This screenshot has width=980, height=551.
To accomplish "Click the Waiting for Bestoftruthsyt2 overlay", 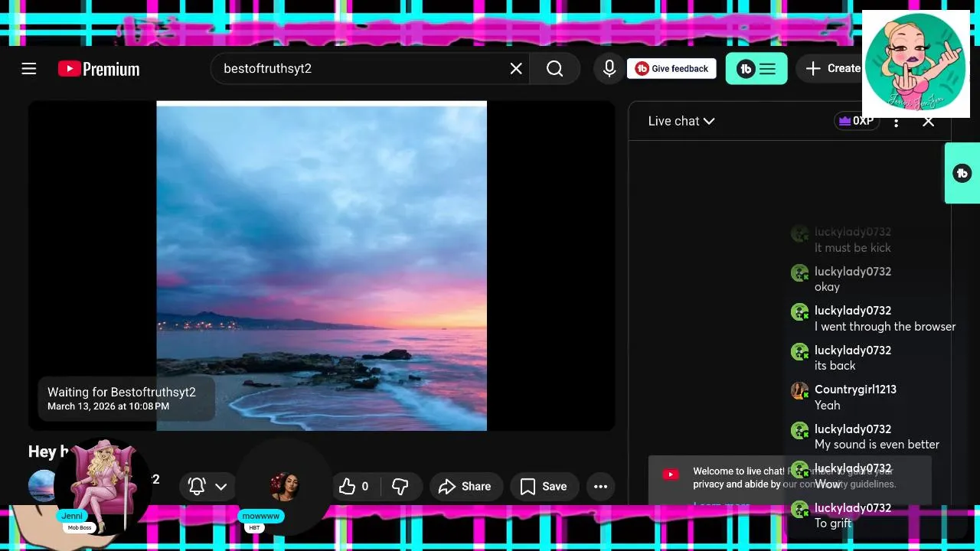I will tap(126, 398).
